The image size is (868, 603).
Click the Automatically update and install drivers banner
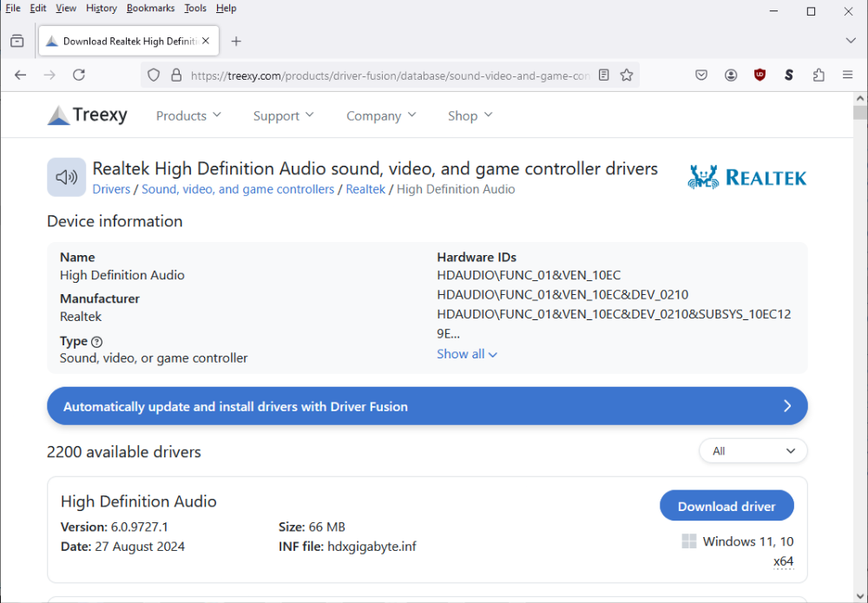427,406
